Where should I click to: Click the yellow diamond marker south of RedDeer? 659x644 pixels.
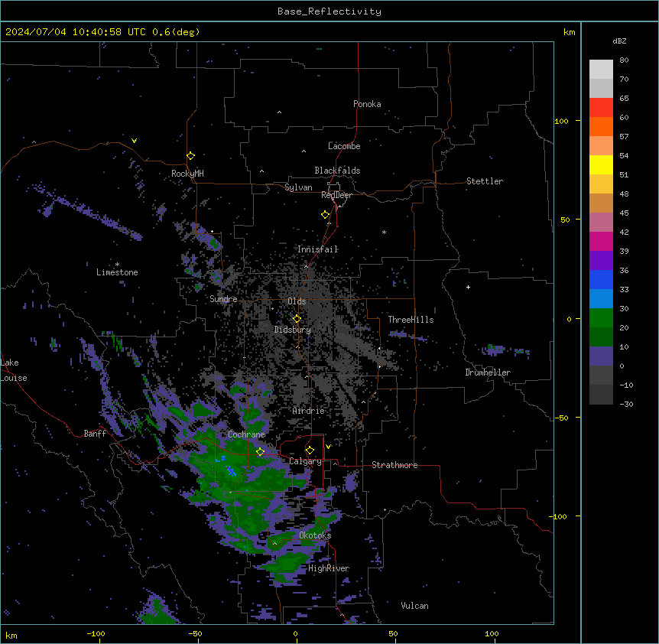click(x=325, y=215)
